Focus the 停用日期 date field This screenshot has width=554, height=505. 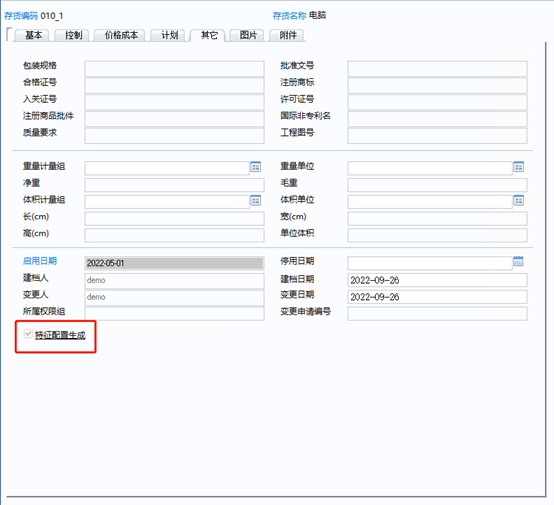point(430,263)
